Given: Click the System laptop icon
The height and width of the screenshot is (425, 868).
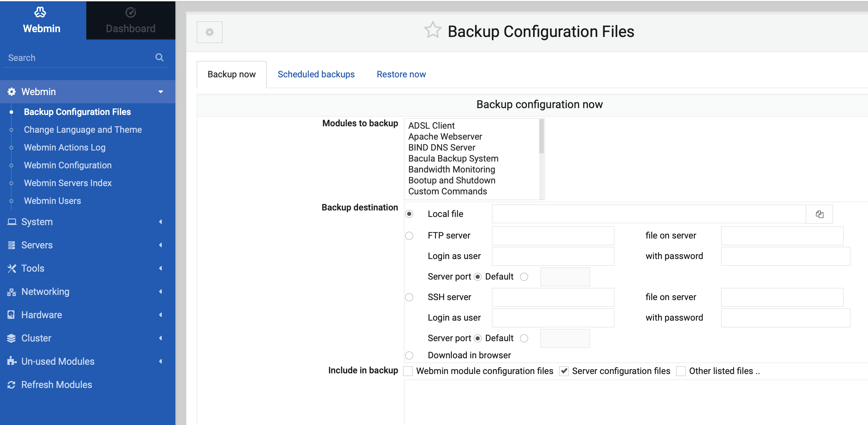Looking at the screenshot, I should [12, 222].
